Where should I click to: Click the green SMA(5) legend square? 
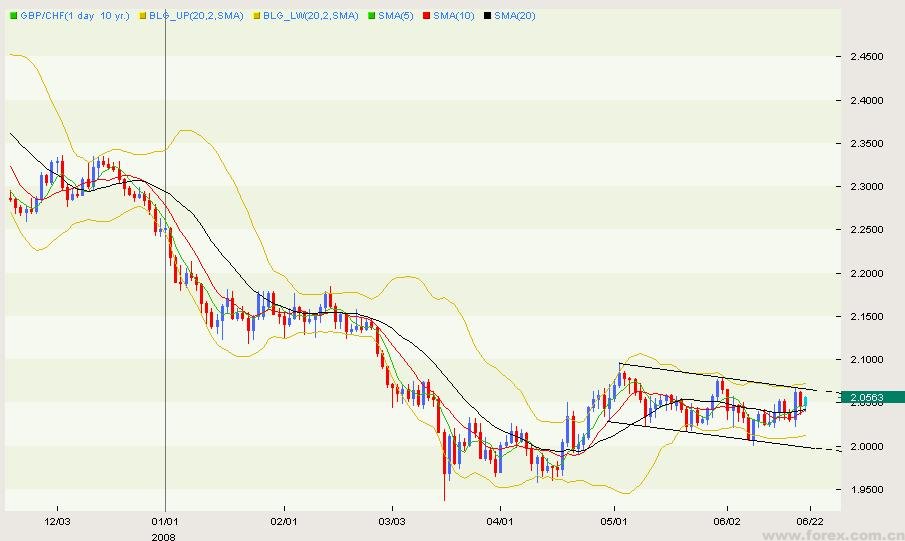(x=372, y=16)
